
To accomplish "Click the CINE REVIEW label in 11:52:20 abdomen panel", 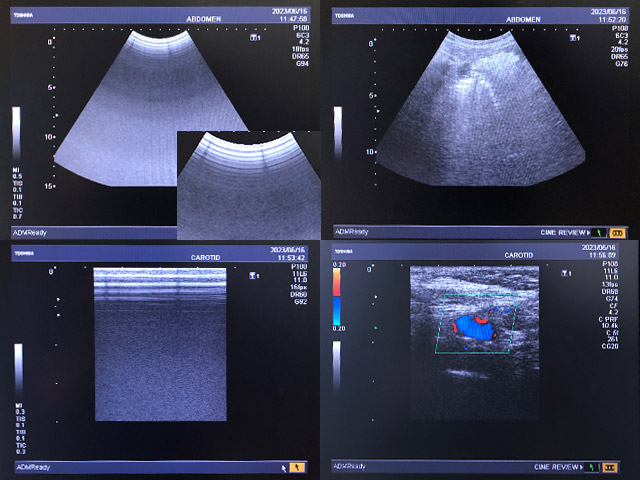I will [565, 233].
